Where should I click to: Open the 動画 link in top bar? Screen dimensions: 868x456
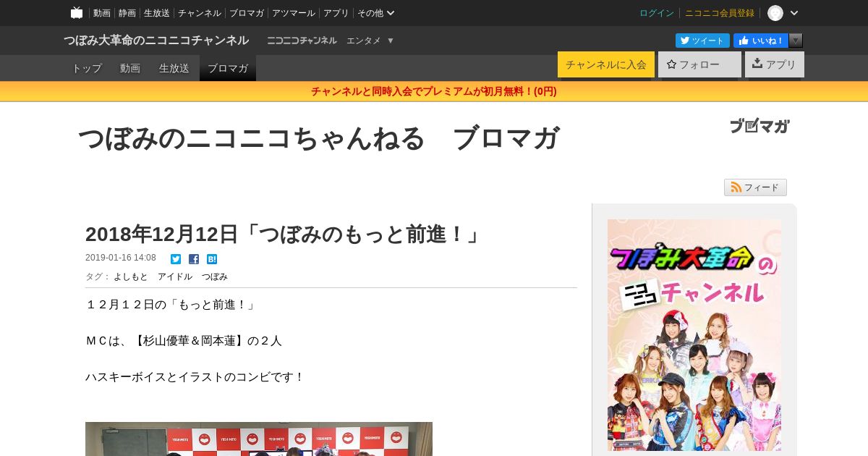[x=102, y=13]
